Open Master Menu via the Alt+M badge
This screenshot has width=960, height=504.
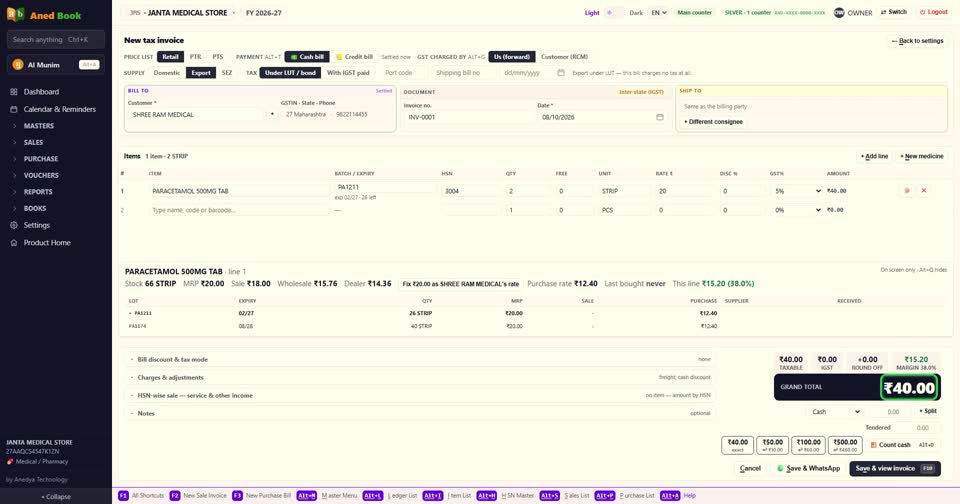click(x=307, y=495)
